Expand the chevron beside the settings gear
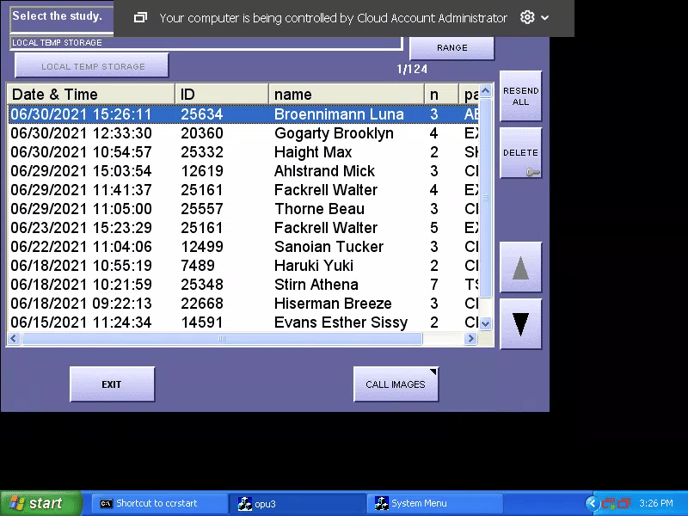The height and width of the screenshot is (516, 688). click(x=545, y=18)
